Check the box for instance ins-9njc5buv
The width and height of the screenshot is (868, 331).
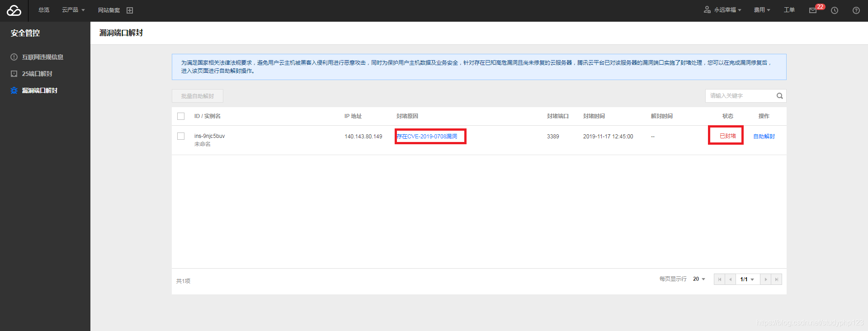pos(181,136)
